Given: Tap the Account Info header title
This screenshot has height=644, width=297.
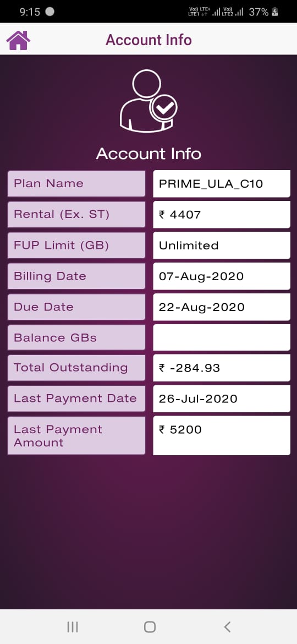Looking at the screenshot, I should tap(148, 40).
